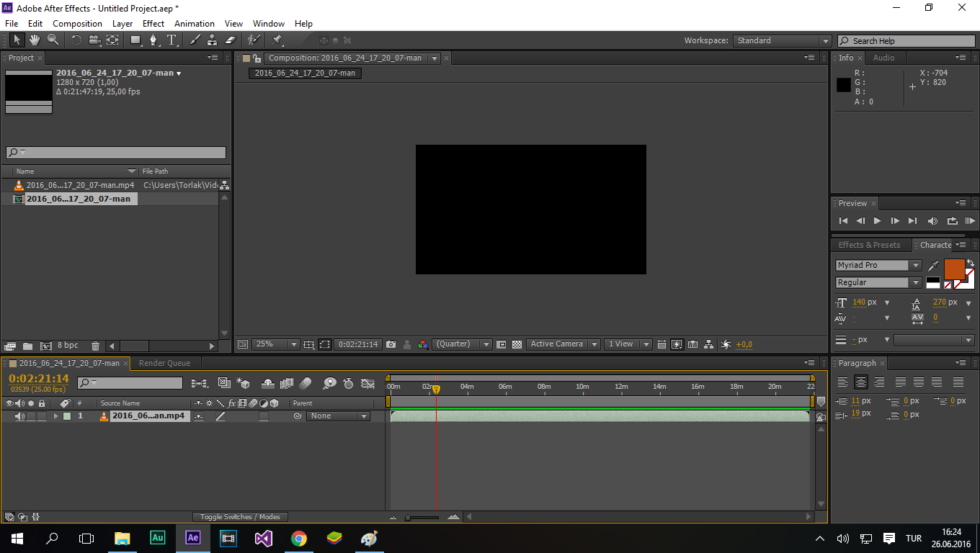The width and height of the screenshot is (980, 553).
Task: Open the Active Camera view dropdown
Action: tap(563, 344)
